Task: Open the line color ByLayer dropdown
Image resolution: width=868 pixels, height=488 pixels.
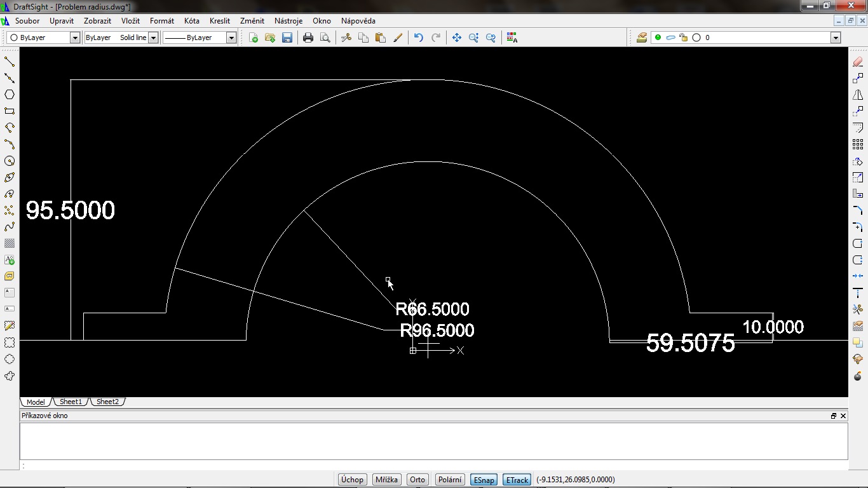Action: pyautogui.click(x=74, y=38)
